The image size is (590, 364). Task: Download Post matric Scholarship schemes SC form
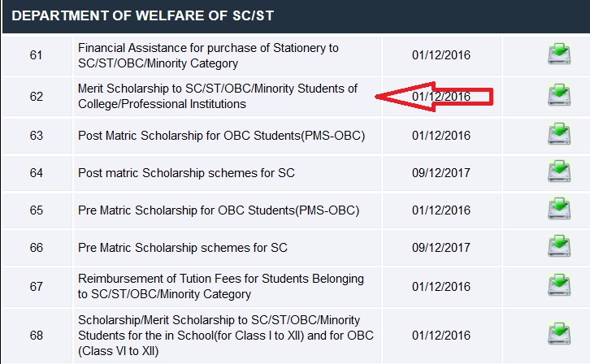click(558, 172)
